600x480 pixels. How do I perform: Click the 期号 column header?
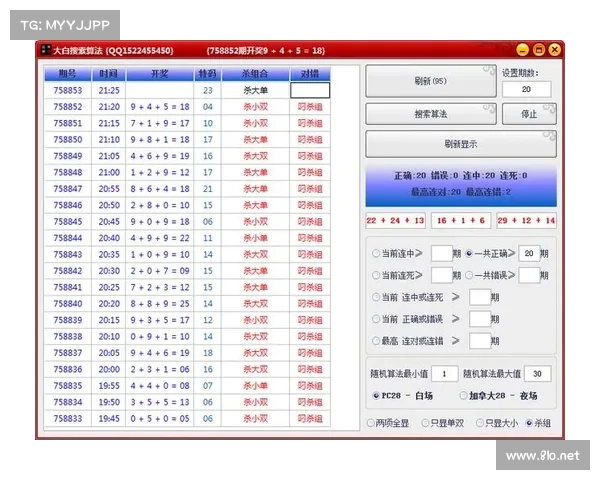[68, 73]
